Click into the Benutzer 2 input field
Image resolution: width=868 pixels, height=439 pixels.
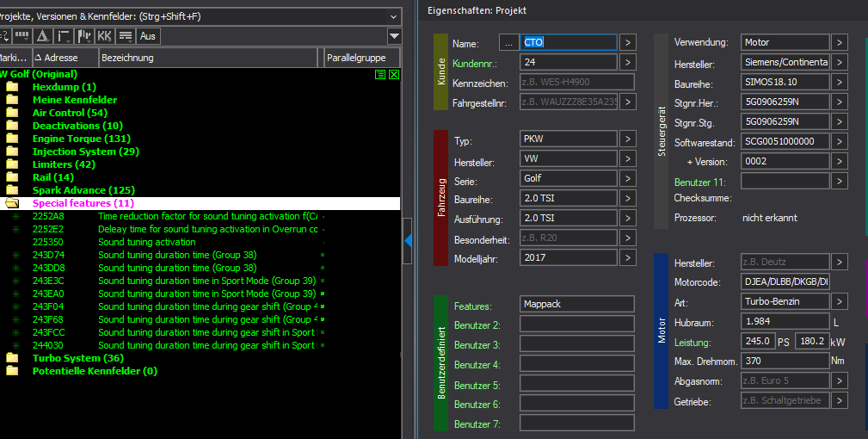(576, 324)
